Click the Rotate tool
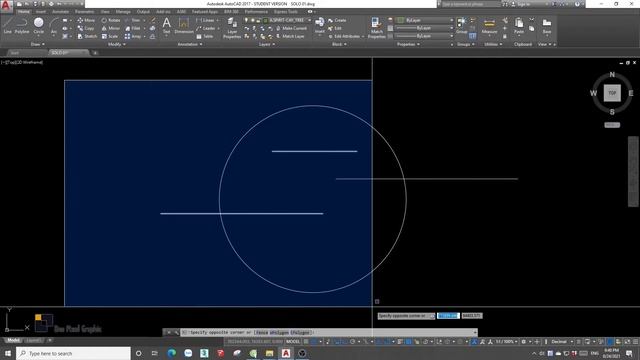 click(x=111, y=20)
